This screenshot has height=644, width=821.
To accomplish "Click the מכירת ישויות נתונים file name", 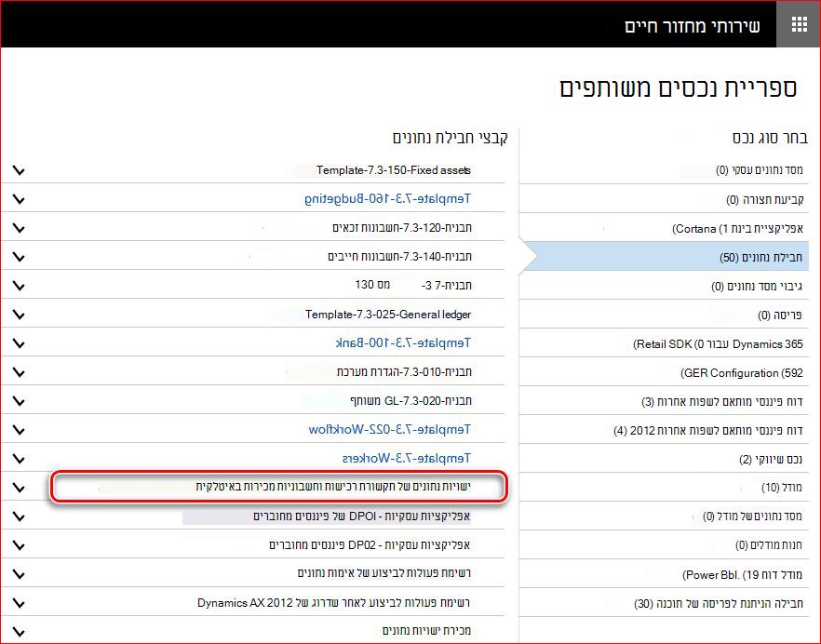I will click(426, 631).
